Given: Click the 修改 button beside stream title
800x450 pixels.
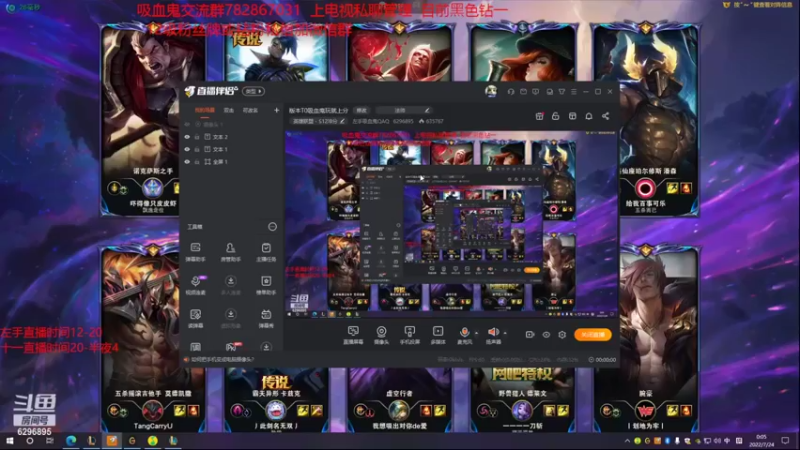Looking at the screenshot, I should pos(361,110).
